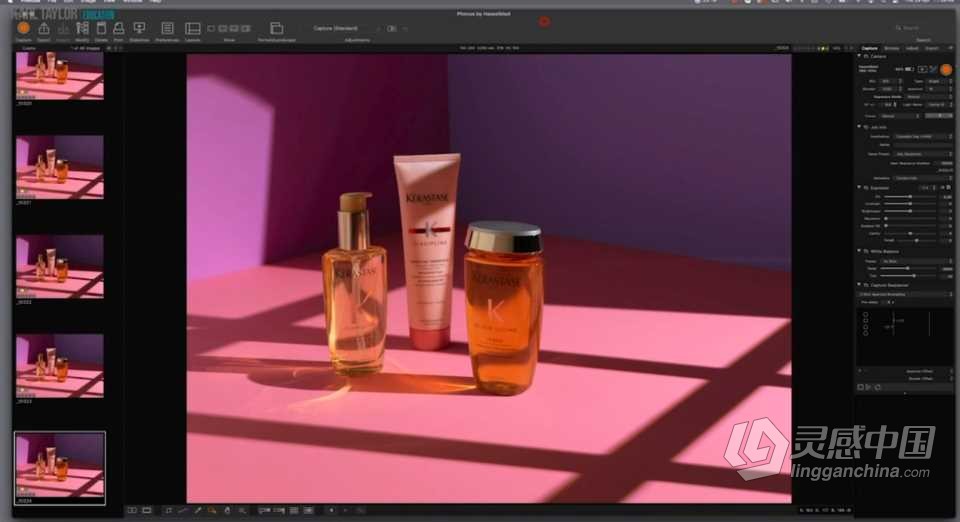Click the Delete trash toolbar icon

[101, 28]
